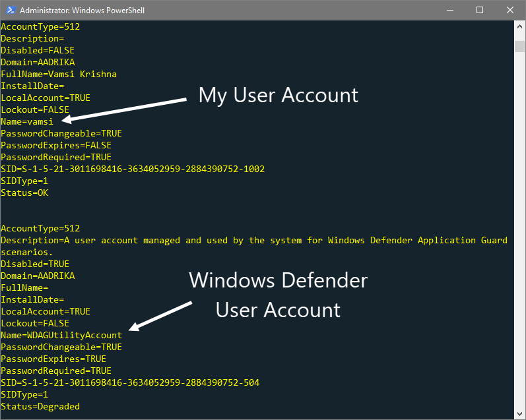Click the PowerShell icon in title bar
Viewport: 526px width, 420px height.
coord(11,10)
